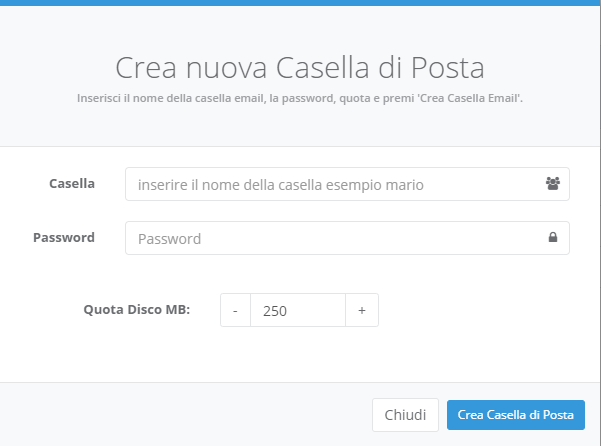Click the blue strip atop the dialog
The image size is (601, 446).
(x=300, y=3)
